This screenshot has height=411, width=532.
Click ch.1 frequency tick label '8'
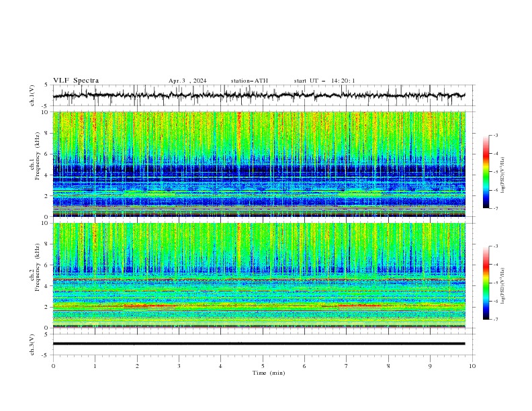coord(47,133)
